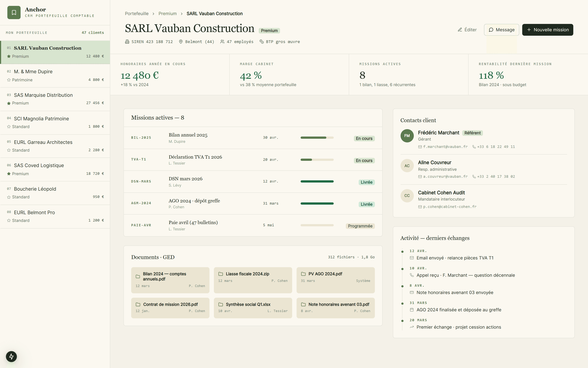Open the Message button
588x368 pixels.
[501, 30]
